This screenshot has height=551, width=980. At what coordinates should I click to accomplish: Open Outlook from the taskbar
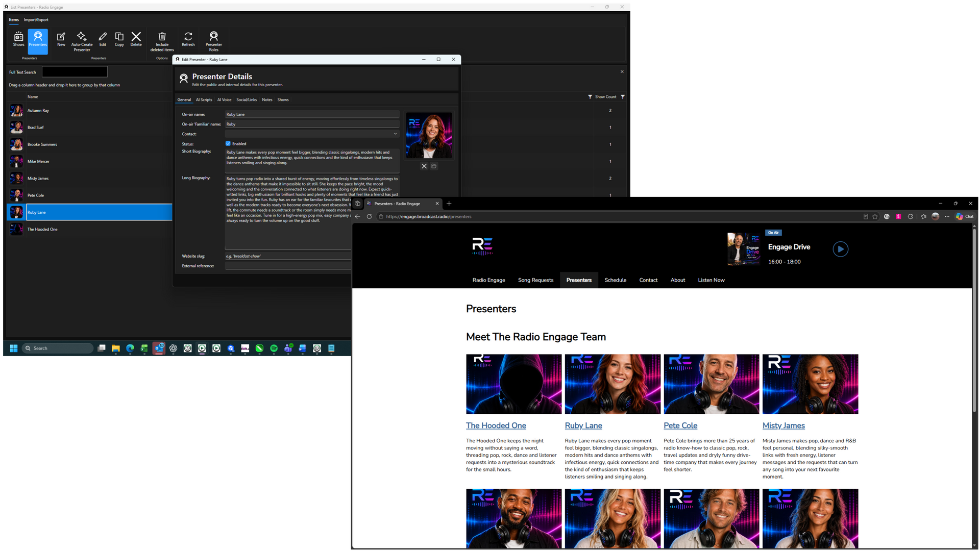(159, 348)
